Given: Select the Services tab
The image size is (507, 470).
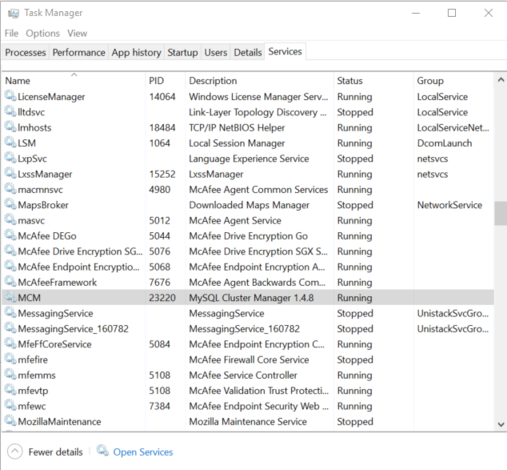Looking at the screenshot, I should pos(285,51).
